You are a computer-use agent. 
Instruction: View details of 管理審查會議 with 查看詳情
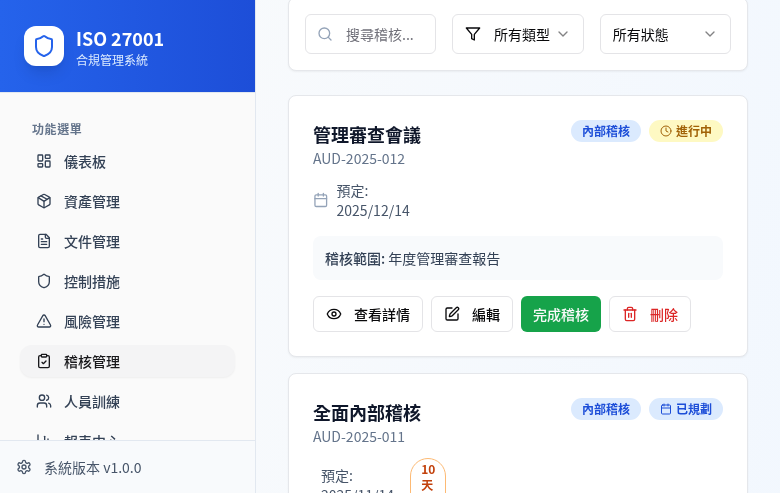[368, 314]
